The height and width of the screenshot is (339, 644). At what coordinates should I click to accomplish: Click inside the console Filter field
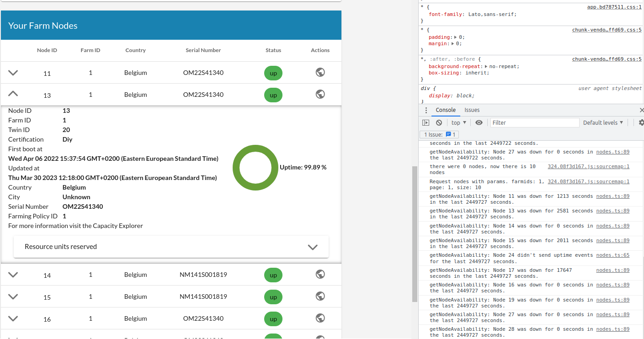(x=535, y=122)
